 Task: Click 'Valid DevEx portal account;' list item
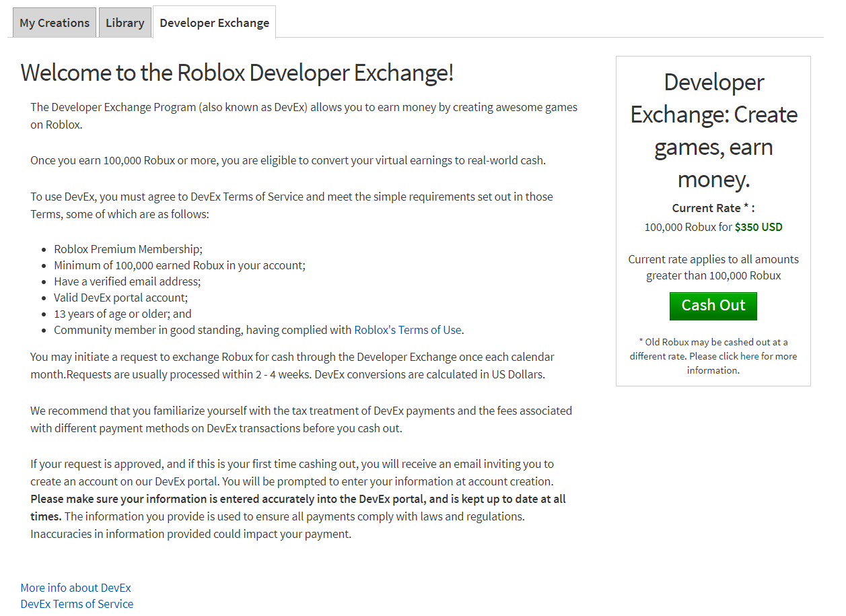pos(120,298)
